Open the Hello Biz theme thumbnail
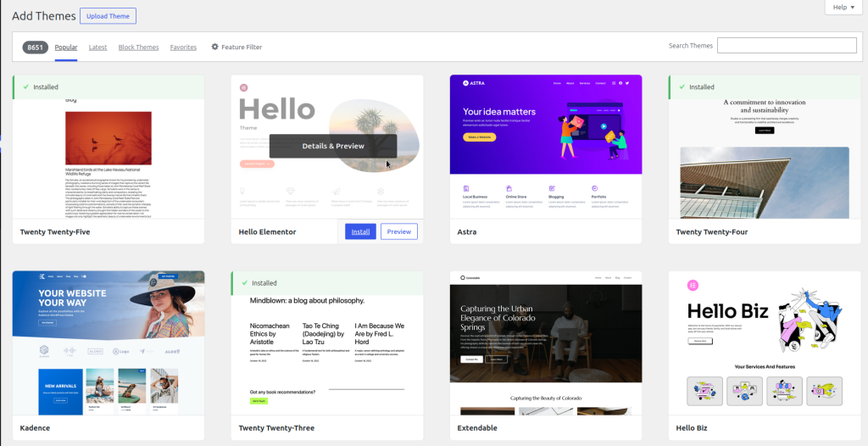This screenshot has width=868, height=446. (x=765, y=343)
